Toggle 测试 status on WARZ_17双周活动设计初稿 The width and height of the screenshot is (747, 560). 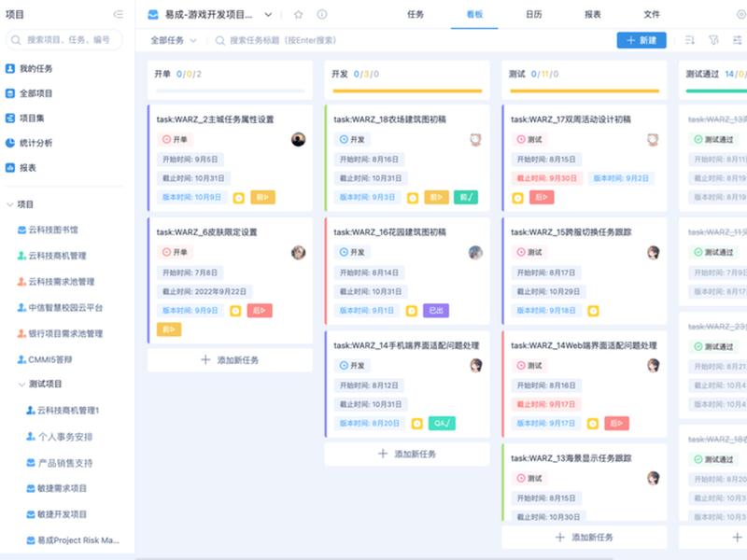pos(529,139)
